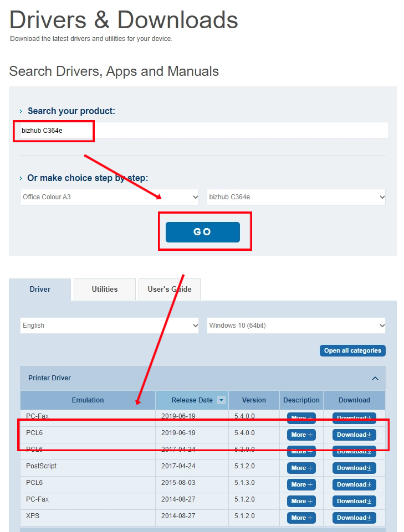Expand More for PostScript driver row

(301, 468)
